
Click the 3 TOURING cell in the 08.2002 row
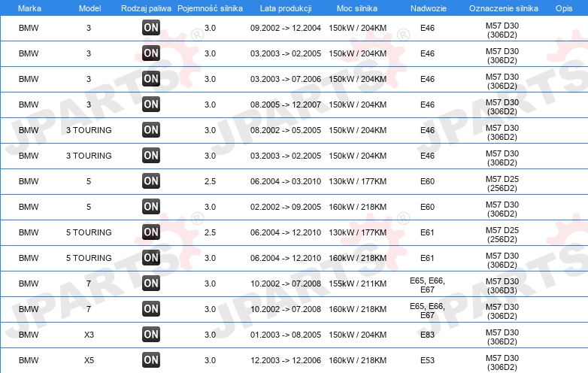click(89, 130)
